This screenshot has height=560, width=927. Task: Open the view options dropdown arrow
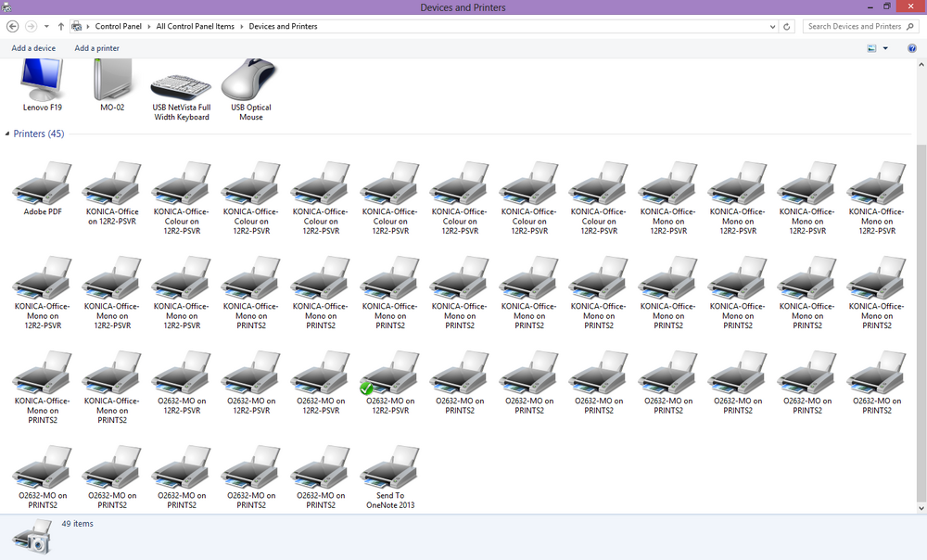point(885,48)
